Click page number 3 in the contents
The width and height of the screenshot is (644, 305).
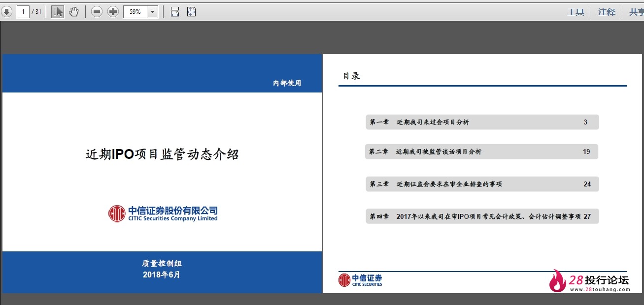pos(585,122)
